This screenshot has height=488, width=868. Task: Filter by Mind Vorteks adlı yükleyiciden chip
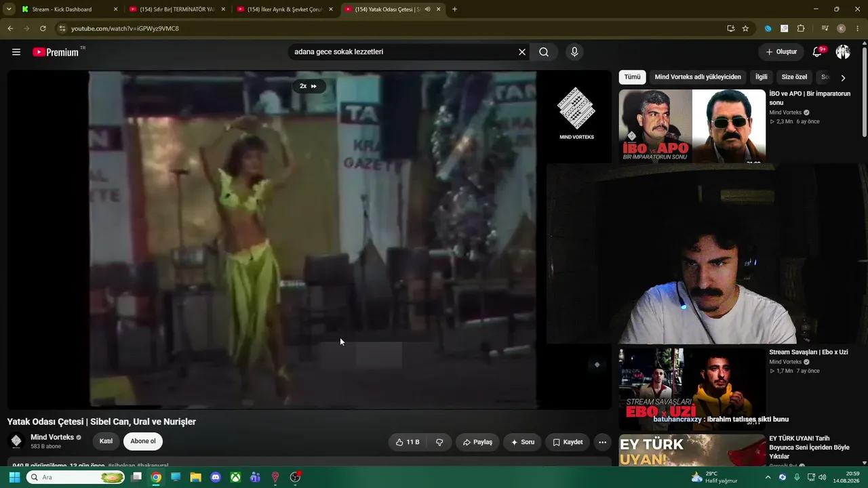698,77
